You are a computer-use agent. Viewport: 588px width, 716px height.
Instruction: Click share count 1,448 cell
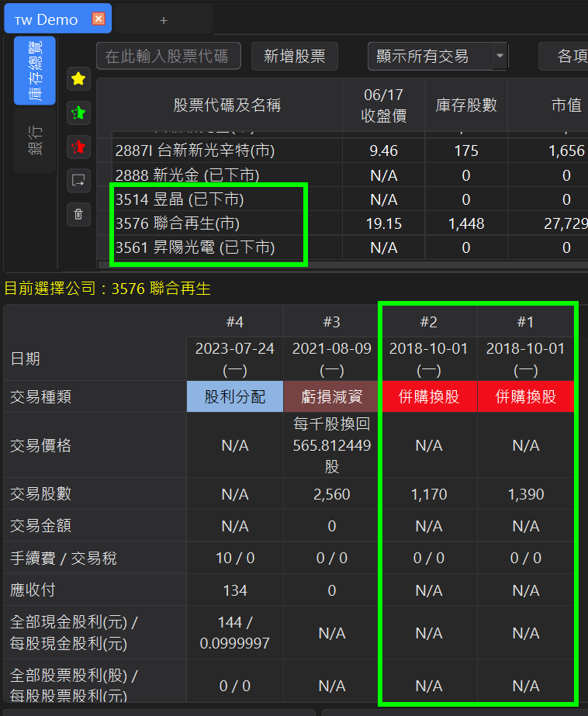coord(466,223)
